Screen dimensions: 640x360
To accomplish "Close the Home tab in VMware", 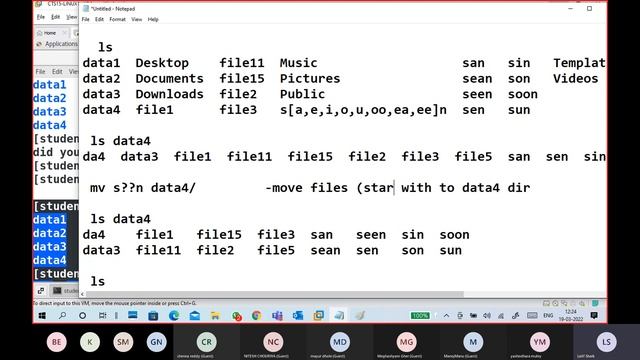I will pyautogui.click(x=64, y=33).
